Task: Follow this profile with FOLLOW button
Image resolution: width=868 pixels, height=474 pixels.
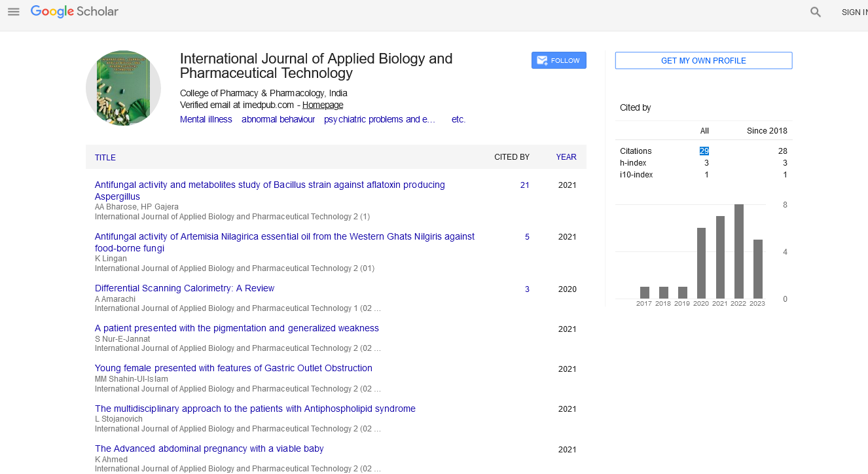Action: [559, 60]
